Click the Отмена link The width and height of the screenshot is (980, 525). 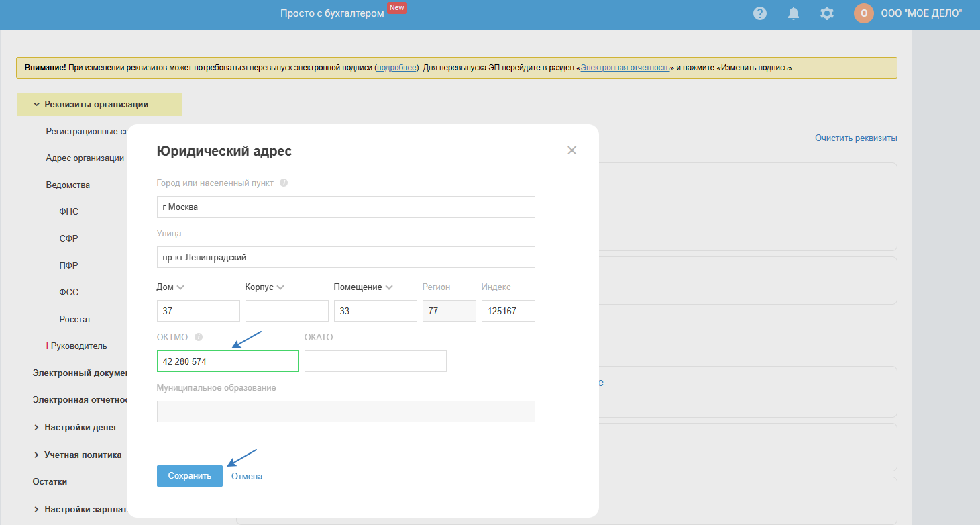[247, 476]
